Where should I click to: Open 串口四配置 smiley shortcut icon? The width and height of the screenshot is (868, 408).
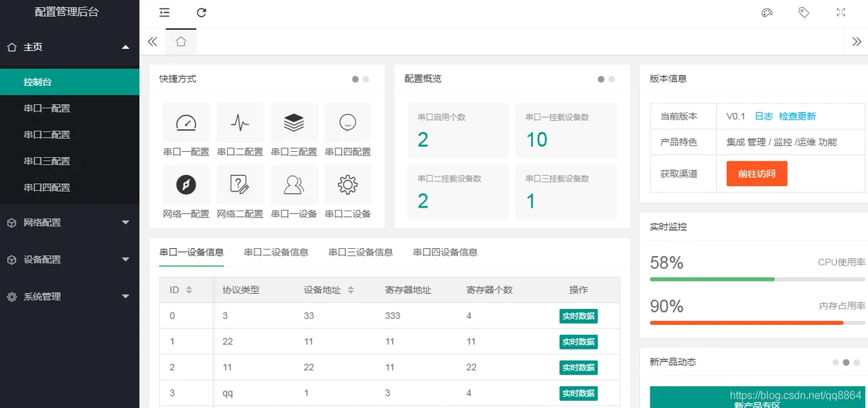click(348, 123)
